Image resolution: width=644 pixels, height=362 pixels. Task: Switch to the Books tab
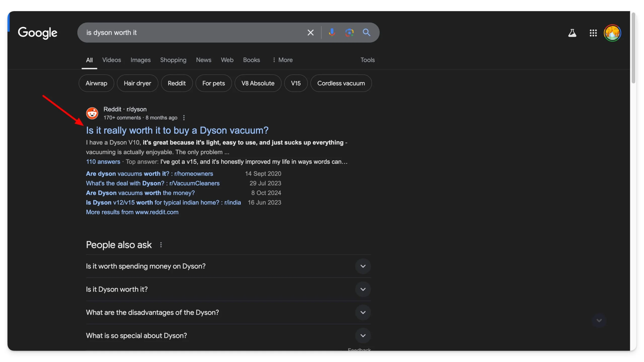251,60
